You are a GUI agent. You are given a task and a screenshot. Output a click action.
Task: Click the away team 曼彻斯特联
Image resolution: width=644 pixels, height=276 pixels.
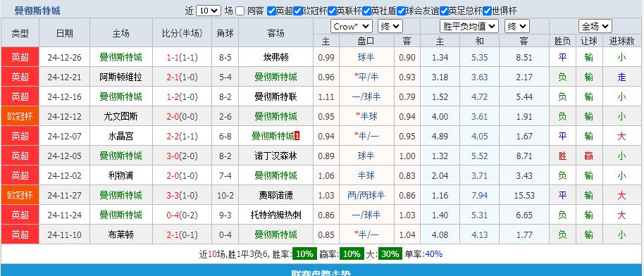(275, 97)
